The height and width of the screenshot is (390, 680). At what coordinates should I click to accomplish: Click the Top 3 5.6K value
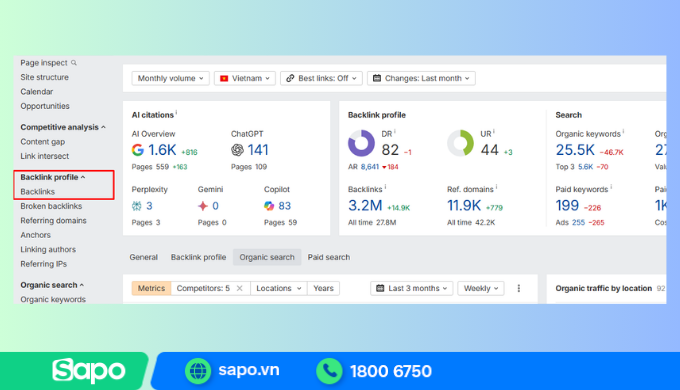pos(585,167)
